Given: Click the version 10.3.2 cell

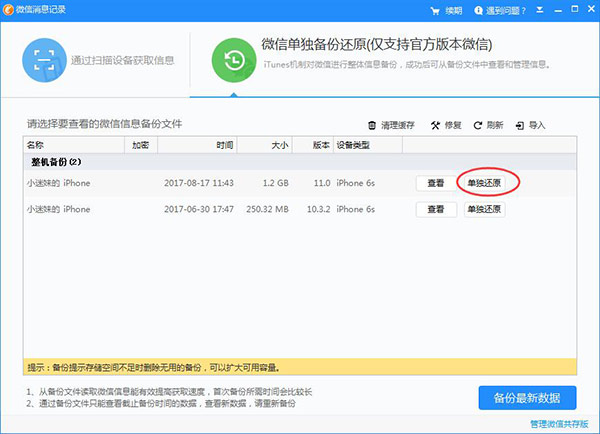Looking at the screenshot, I should [318, 209].
